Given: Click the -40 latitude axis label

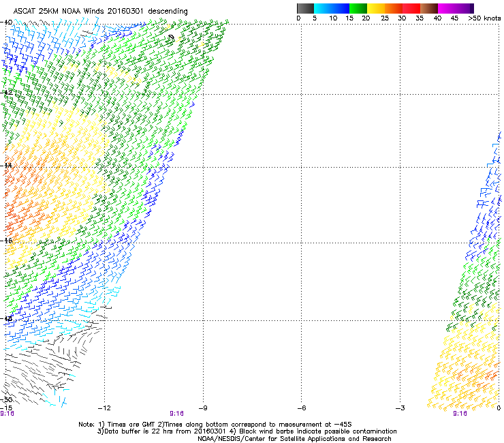Looking at the screenshot, I should 6,22.
